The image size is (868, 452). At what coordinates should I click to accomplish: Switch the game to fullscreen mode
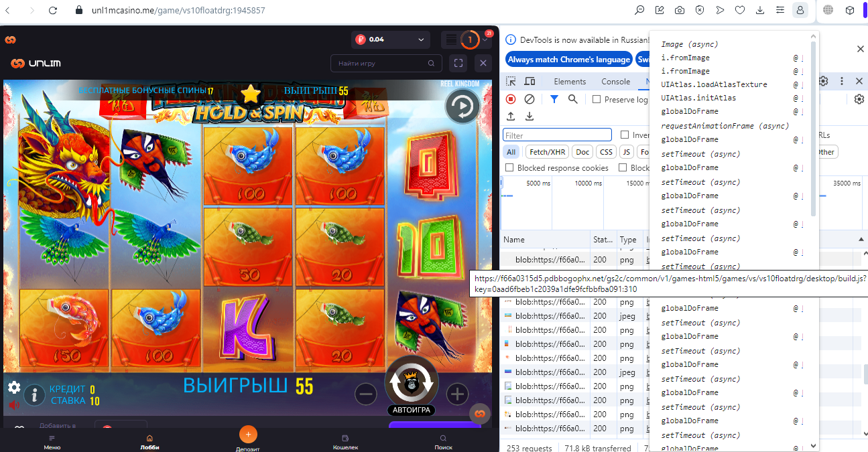click(458, 63)
